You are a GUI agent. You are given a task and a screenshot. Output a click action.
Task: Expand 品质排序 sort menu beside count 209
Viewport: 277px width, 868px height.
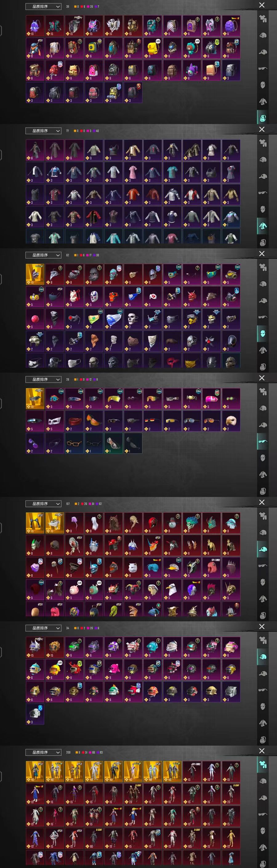click(43, 752)
